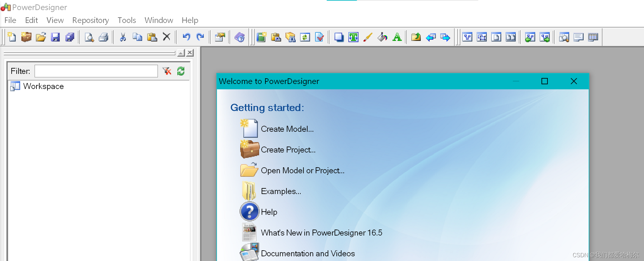Click the Undo arrow icon
Viewport: 644px width, 261px height.
(x=186, y=37)
